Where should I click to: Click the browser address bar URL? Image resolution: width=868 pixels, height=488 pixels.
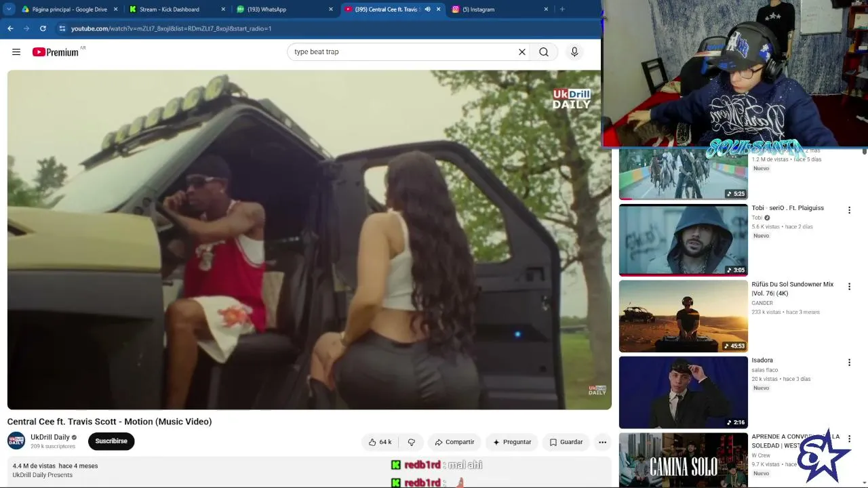click(171, 28)
